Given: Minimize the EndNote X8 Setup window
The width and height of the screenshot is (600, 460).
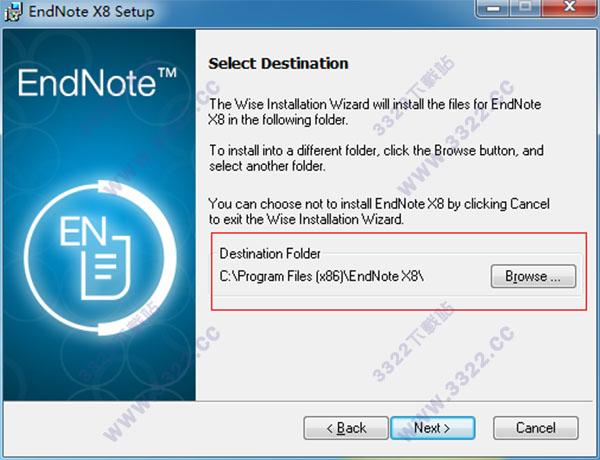Looking at the screenshot, I should tap(493, 8).
